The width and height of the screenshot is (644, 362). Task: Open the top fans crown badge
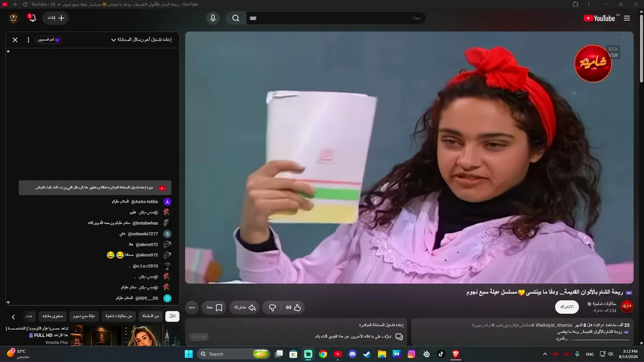49,40
